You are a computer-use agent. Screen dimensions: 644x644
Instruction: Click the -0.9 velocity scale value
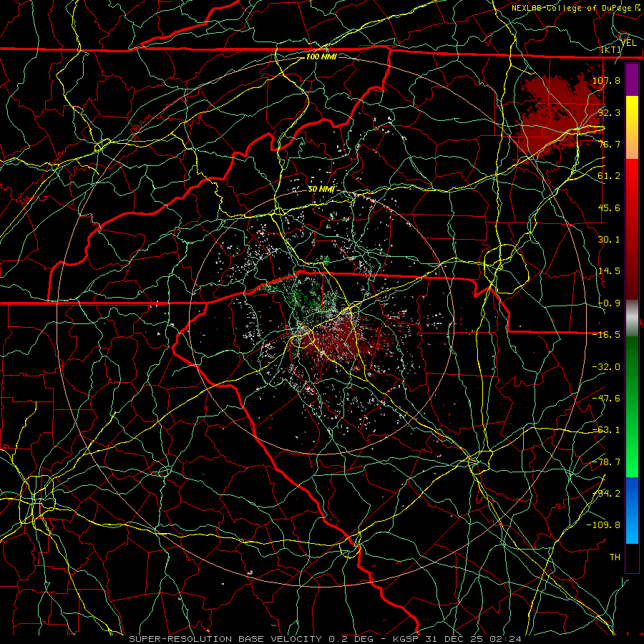coord(609,303)
